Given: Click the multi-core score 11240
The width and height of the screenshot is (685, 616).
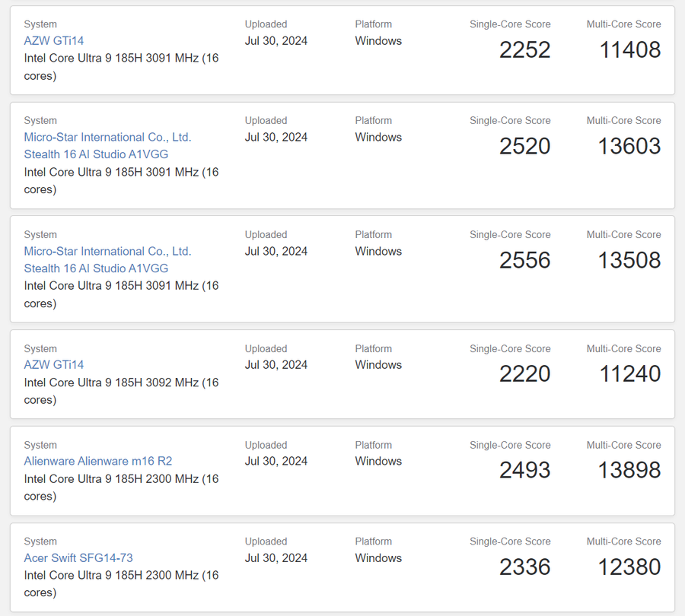Looking at the screenshot, I should pyautogui.click(x=629, y=374).
